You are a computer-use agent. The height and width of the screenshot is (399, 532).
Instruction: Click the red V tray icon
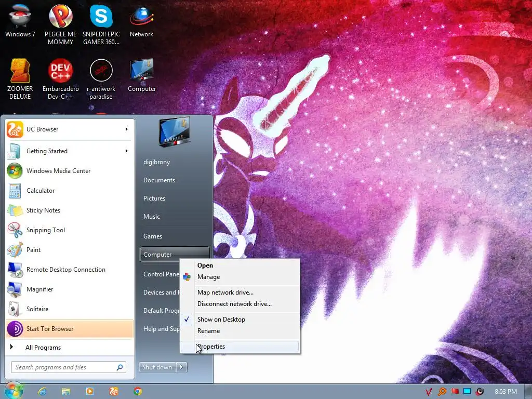pyautogui.click(x=429, y=392)
